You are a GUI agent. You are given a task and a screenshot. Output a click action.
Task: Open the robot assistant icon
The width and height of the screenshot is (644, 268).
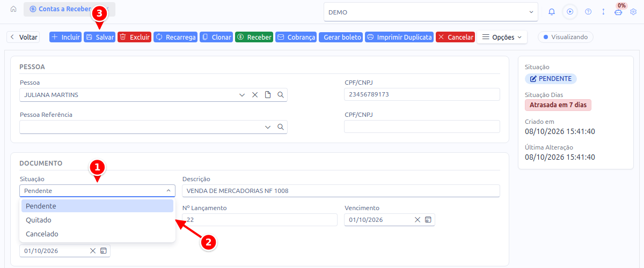(x=618, y=12)
